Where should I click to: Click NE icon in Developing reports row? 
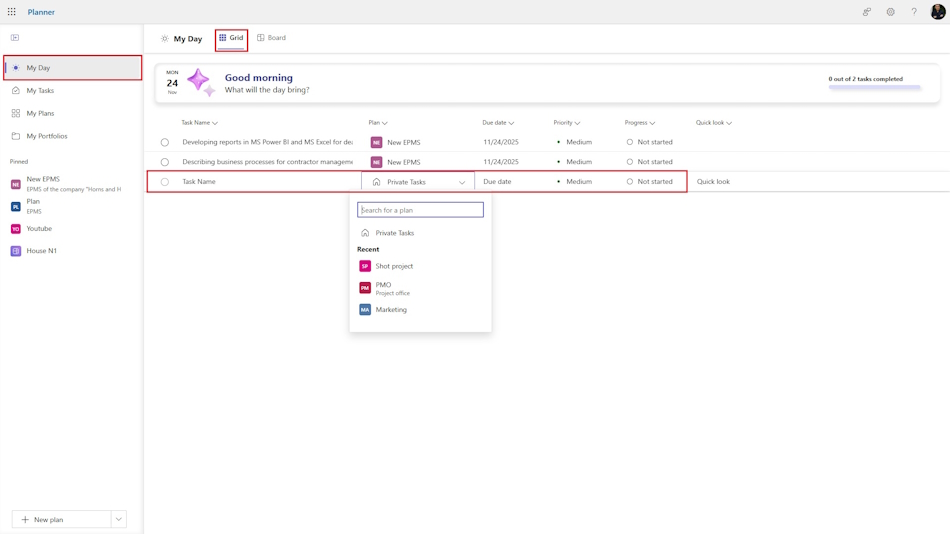click(x=376, y=142)
